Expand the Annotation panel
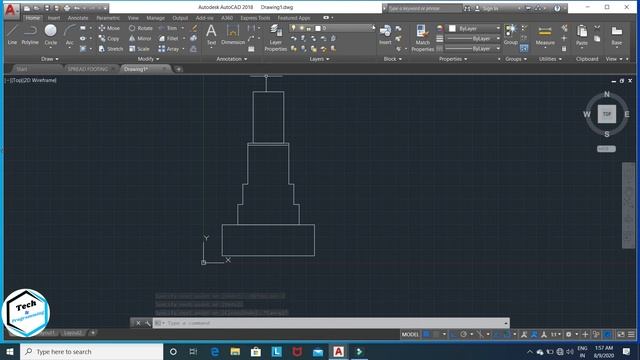This screenshot has width=640, height=360. pos(231,59)
